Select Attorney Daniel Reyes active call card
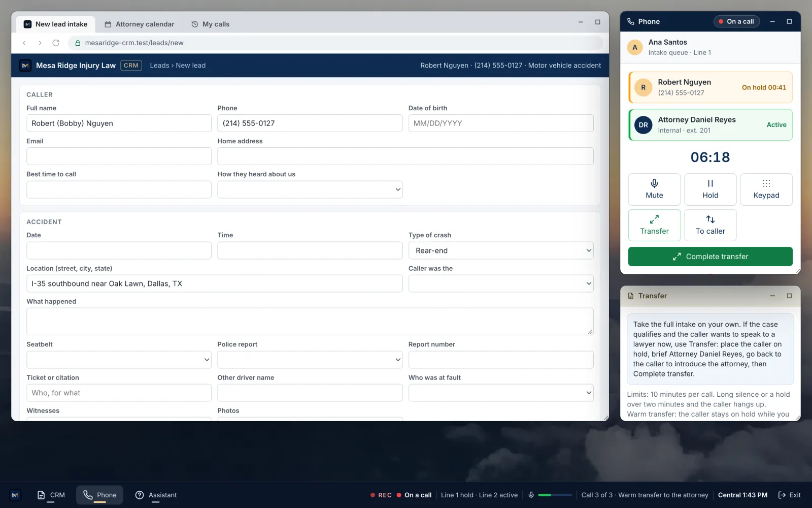812x508 pixels. pos(710,125)
